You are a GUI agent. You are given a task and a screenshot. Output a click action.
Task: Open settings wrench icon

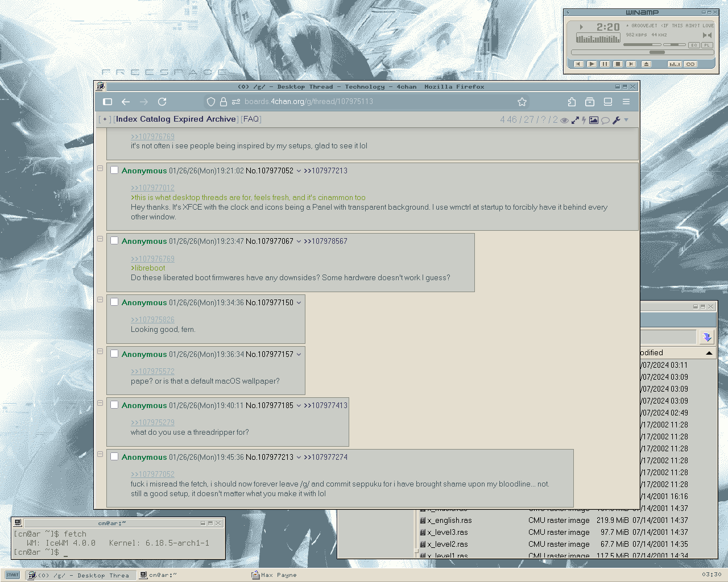tap(616, 120)
